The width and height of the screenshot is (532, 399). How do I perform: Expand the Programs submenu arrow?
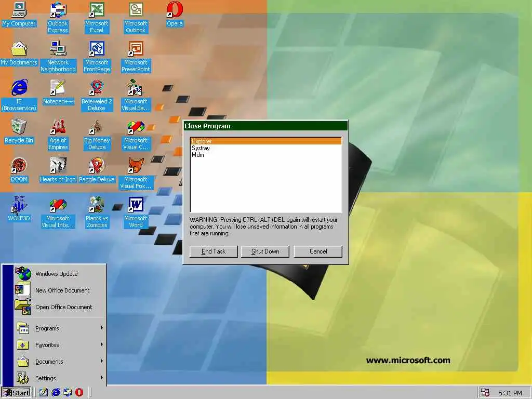(101, 328)
